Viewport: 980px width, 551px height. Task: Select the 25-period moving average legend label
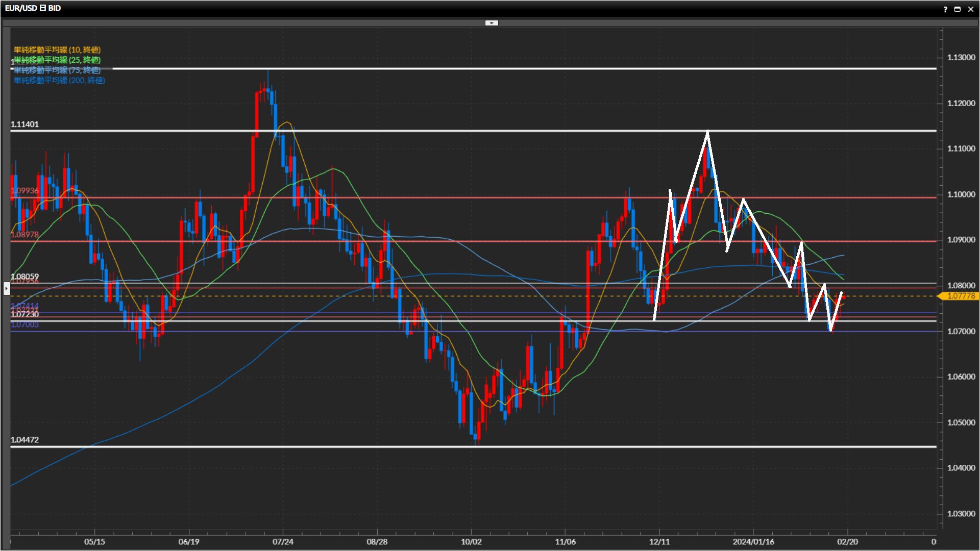click(57, 60)
